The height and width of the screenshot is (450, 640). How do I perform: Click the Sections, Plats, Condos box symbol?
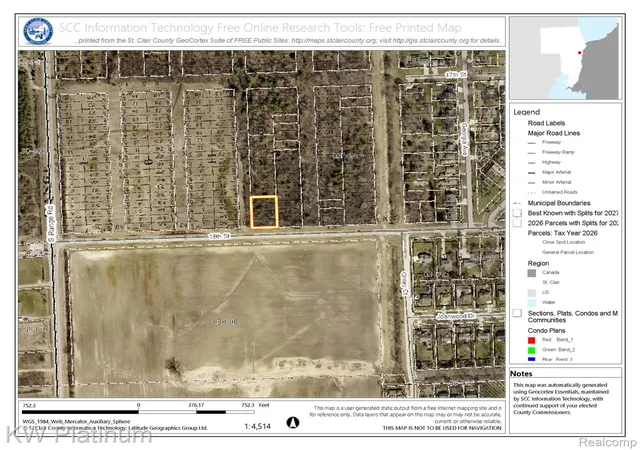click(x=518, y=313)
